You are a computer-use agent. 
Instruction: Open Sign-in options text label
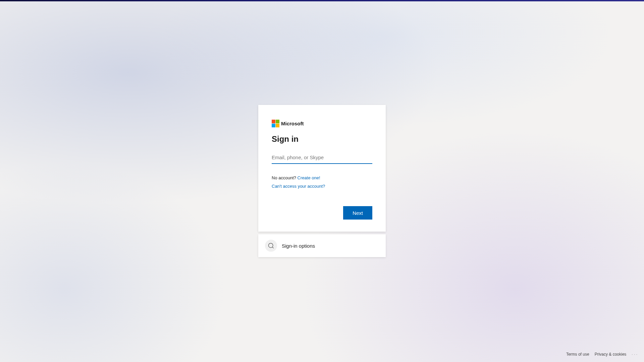tap(298, 246)
